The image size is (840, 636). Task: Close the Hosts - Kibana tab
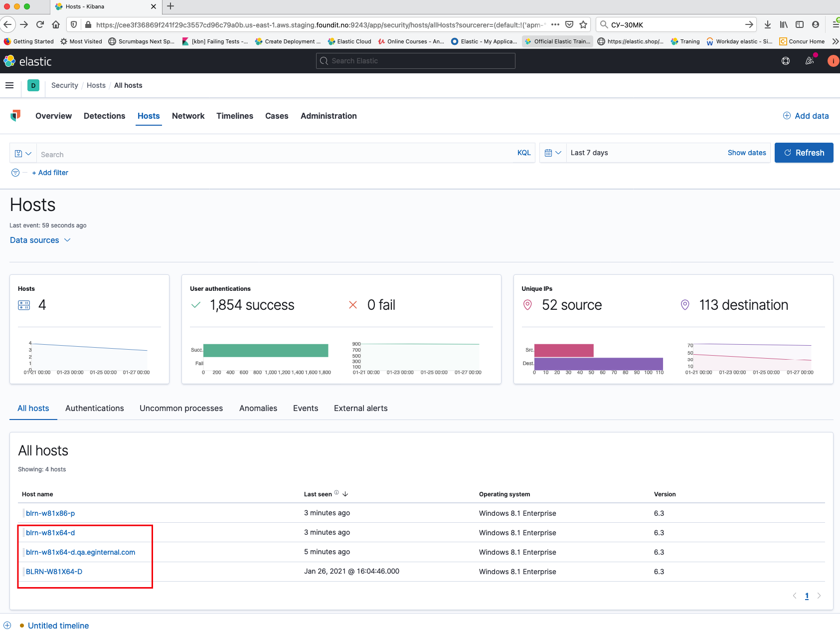[x=154, y=6]
